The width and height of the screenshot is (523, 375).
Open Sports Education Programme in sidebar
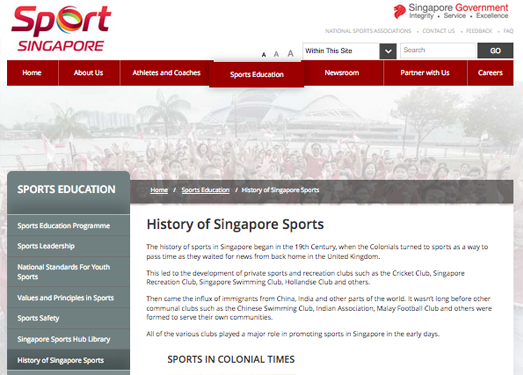[68, 226]
